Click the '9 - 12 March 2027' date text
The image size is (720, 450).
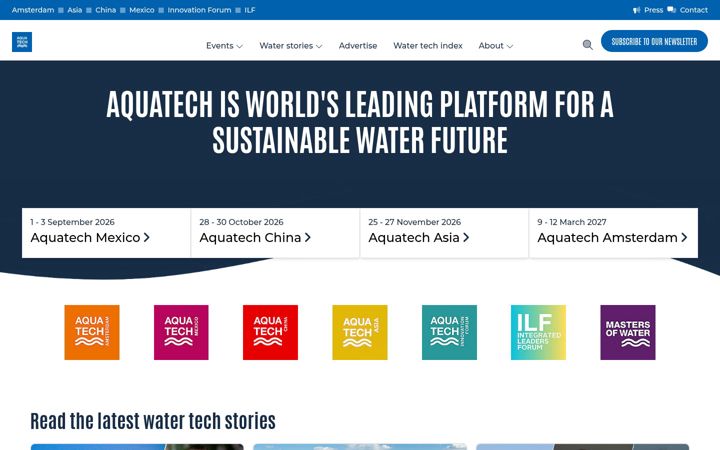pyautogui.click(x=572, y=222)
